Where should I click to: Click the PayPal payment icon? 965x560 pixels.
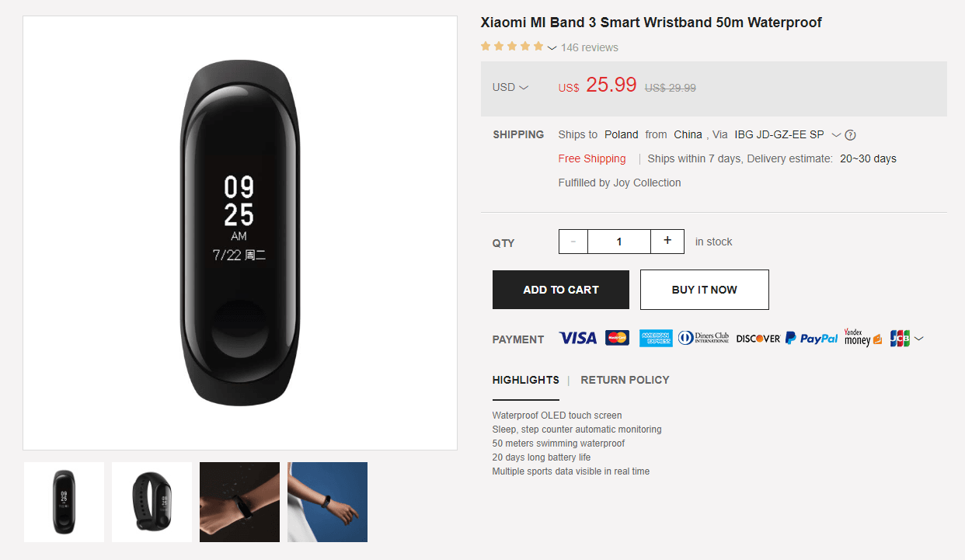[812, 339]
